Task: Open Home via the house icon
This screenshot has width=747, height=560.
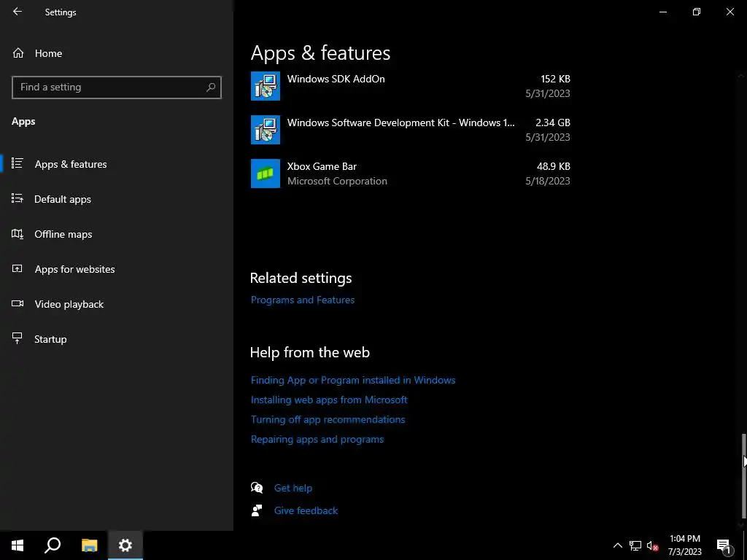Action: 18,52
